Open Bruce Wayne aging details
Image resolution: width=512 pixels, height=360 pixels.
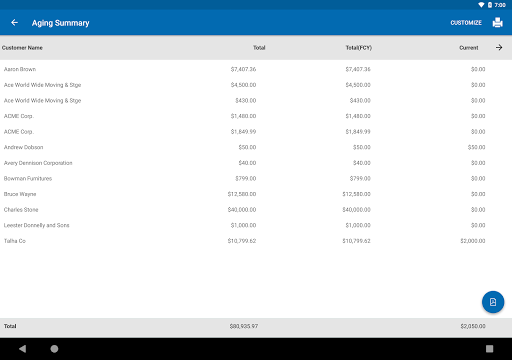pos(256,194)
